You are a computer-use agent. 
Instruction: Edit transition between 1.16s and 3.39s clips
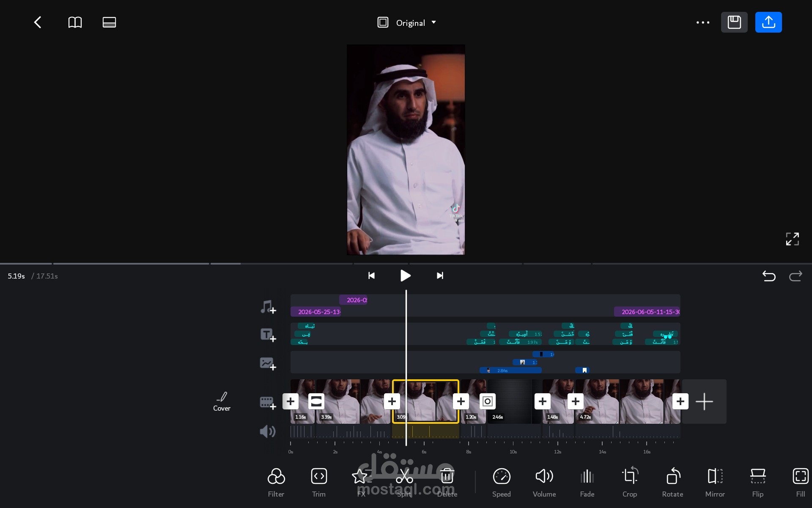tap(316, 401)
